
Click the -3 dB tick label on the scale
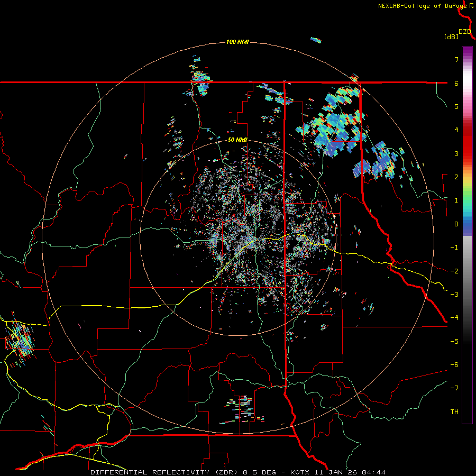(454, 295)
